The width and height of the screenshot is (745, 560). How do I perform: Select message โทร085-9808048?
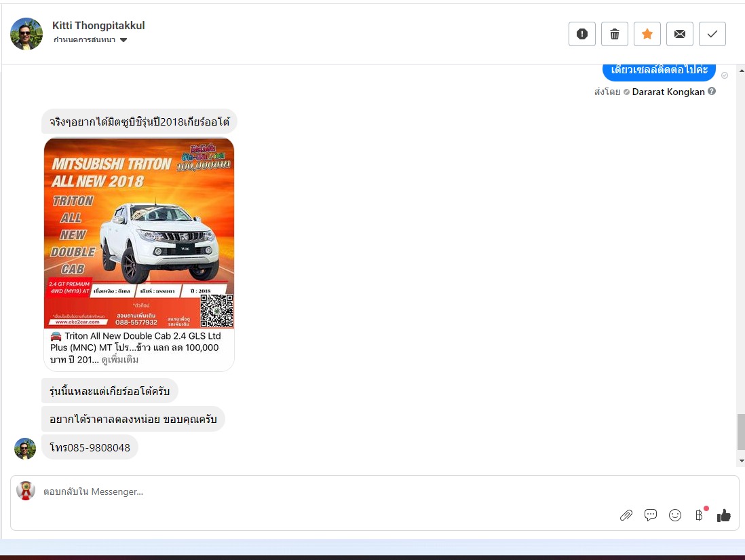tap(90, 447)
